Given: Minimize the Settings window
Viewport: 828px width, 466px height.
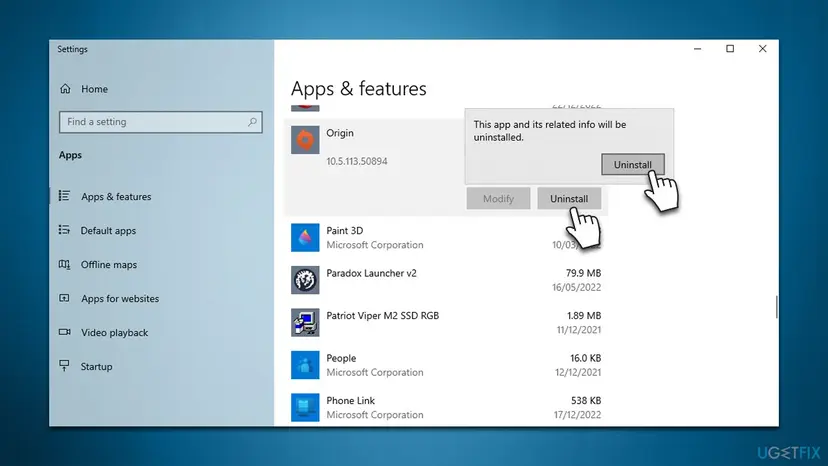Looking at the screenshot, I should 698,49.
